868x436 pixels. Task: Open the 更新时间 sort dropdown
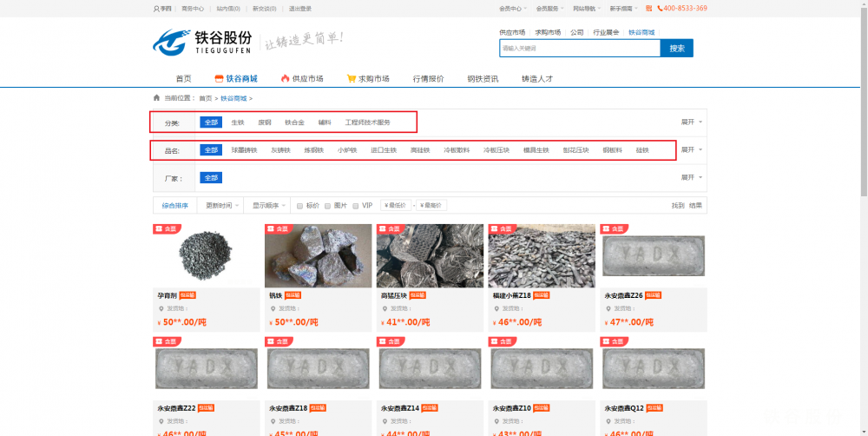[222, 206]
